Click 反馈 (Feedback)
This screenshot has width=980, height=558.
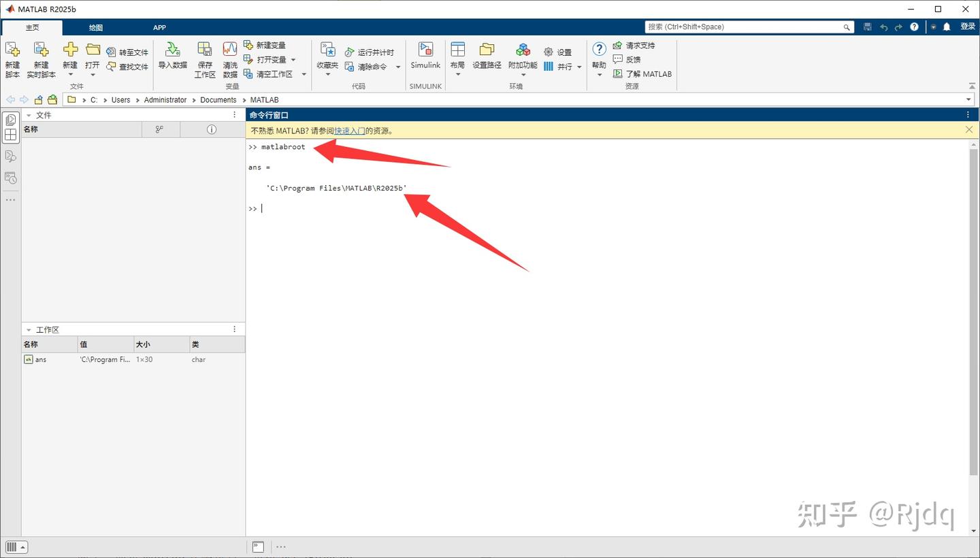627,59
